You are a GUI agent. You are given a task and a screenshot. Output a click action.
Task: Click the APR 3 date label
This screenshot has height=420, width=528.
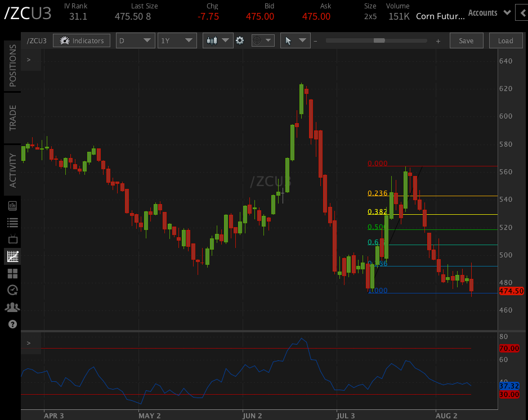coord(53,416)
